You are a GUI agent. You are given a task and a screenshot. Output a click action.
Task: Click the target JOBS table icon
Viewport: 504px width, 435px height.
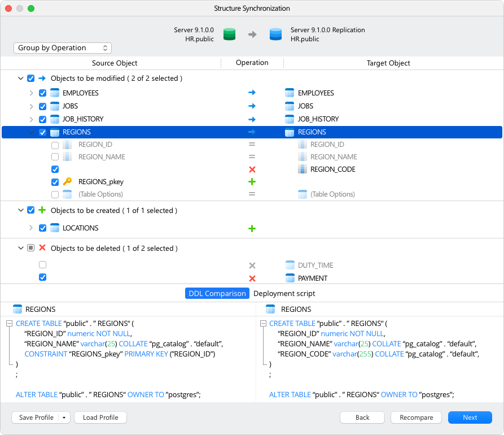(290, 106)
